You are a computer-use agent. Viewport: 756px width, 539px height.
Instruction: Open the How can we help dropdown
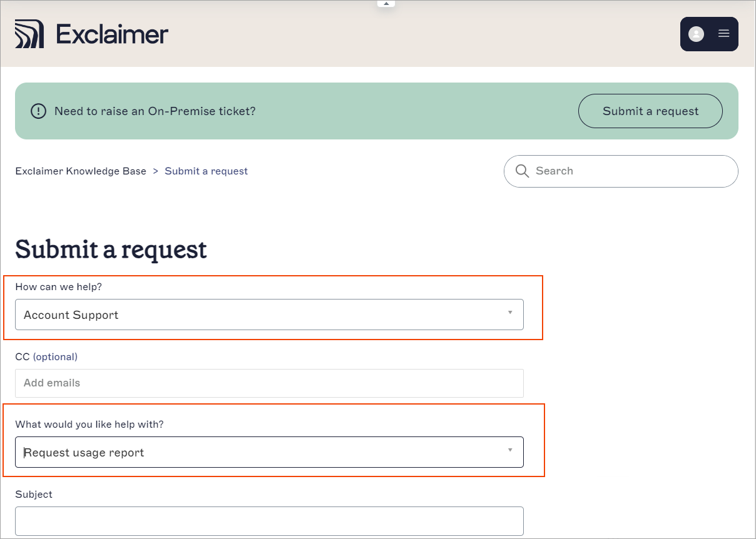click(269, 315)
